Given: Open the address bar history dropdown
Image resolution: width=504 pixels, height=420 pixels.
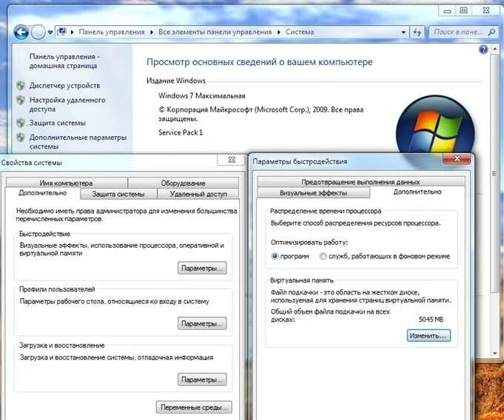Looking at the screenshot, I should click(x=403, y=32).
